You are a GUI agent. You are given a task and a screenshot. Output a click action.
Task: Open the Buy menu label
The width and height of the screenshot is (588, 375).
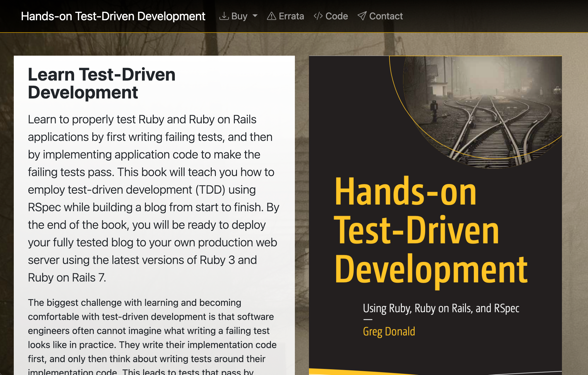click(239, 16)
